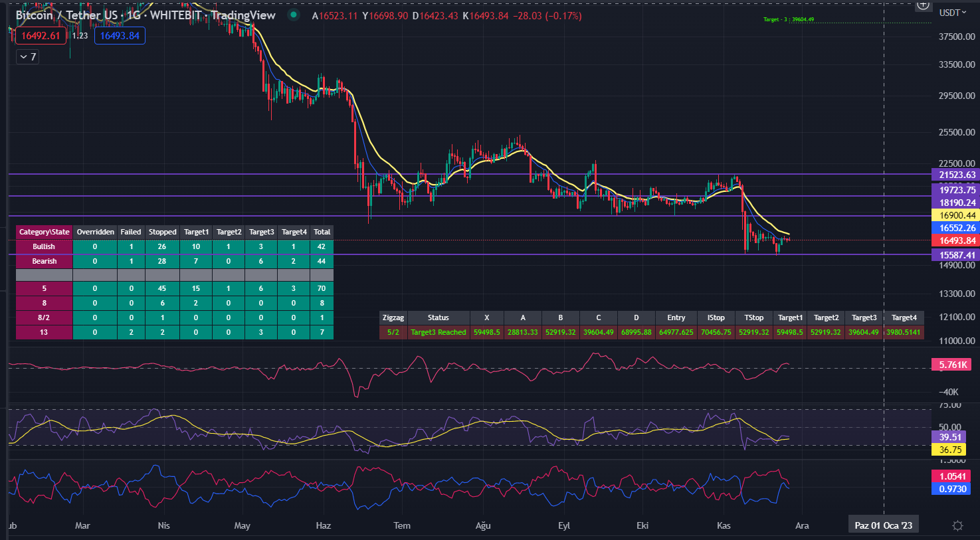980x540 pixels.
Task: Click the D value 68995.88
Action: (637, 332)
